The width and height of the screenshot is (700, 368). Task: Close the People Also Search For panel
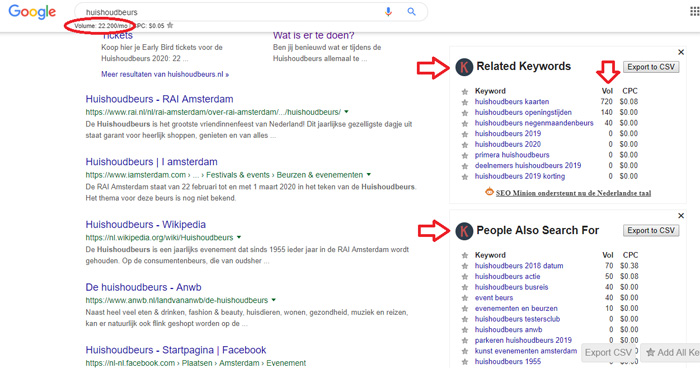tap(681, 216)
